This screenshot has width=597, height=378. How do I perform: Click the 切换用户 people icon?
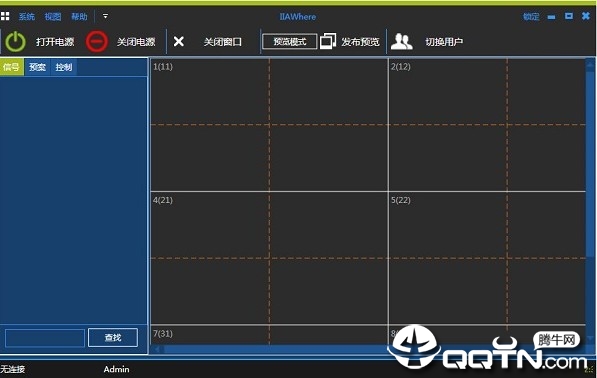tap(401, 41)
